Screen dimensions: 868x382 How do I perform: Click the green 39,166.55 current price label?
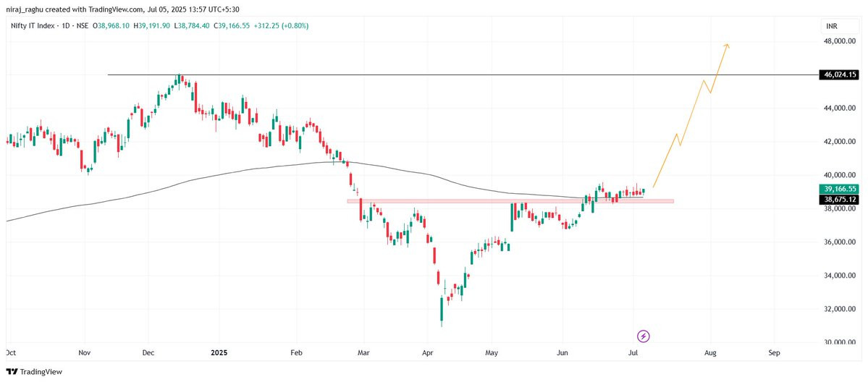(x=840, y=188)
